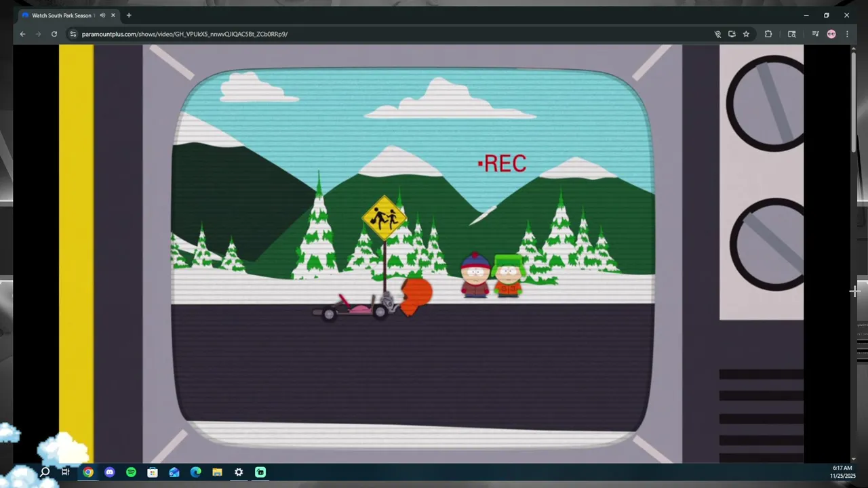This screenshot has height=488, width=868.
Task: Open Settings gear on the taskbar
Action: coord(239,472)
